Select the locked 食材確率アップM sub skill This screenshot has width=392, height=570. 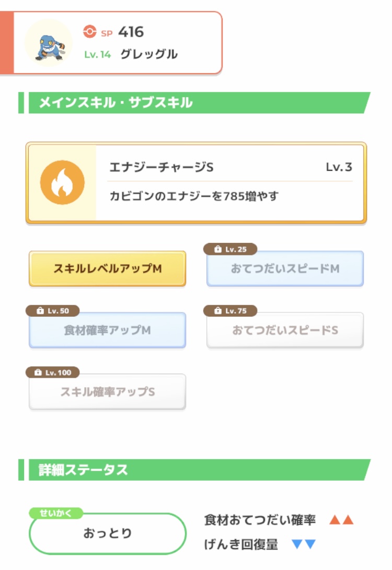tap(107, 330)
